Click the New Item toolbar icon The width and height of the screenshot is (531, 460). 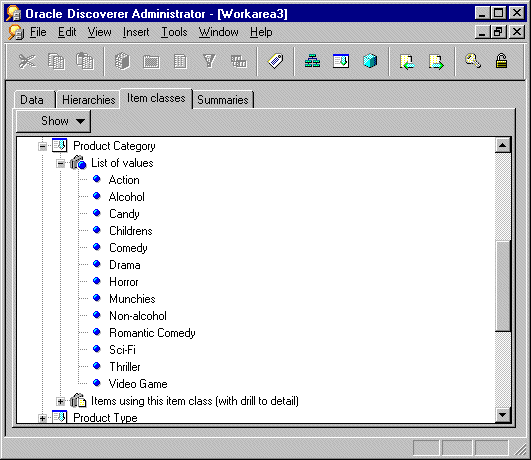180,62
